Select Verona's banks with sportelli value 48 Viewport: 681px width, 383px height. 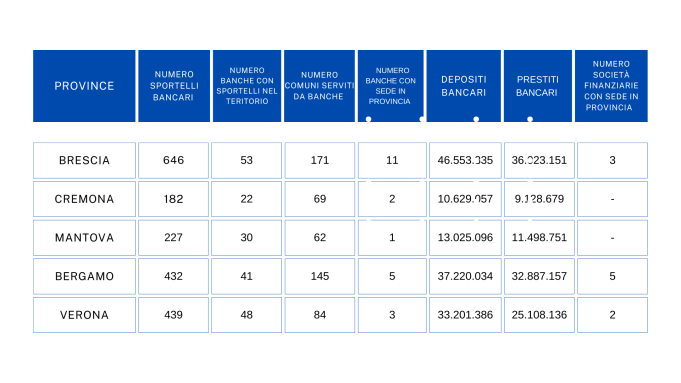click(x=246, y=315)
